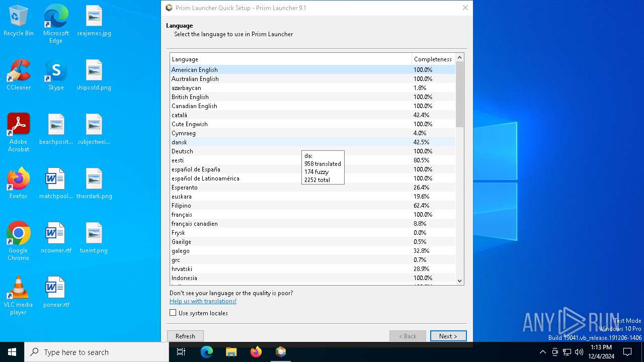Select theirdark.png desktop file

[94, 184]
